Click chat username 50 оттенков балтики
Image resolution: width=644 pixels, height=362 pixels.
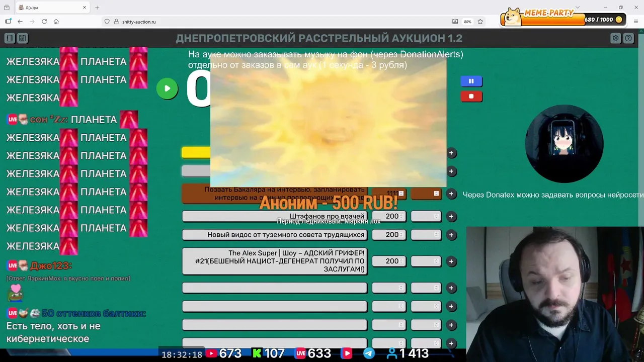[x=94, y=313]
